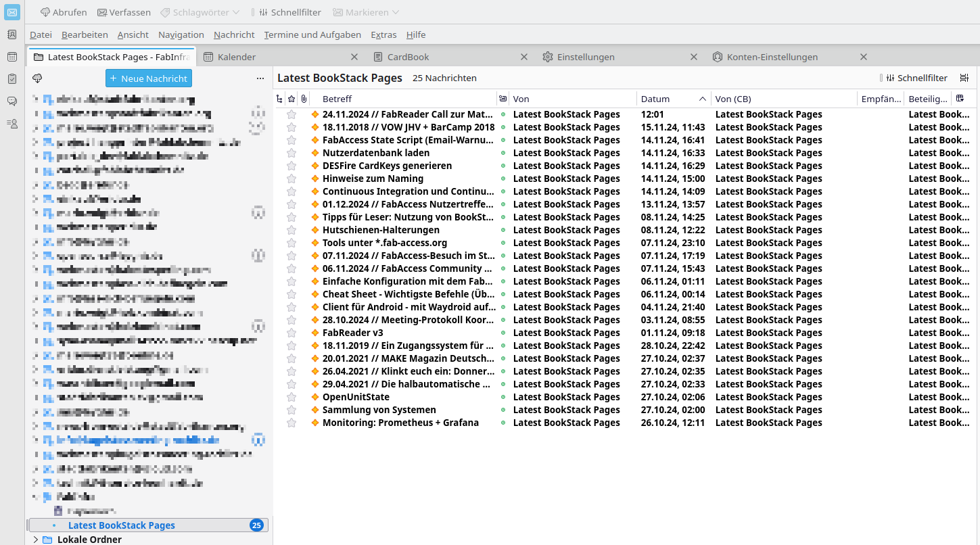Click the Neue Nachricht button
The width and height of the screenshot is (980, 545).
(x=149, y=78)
